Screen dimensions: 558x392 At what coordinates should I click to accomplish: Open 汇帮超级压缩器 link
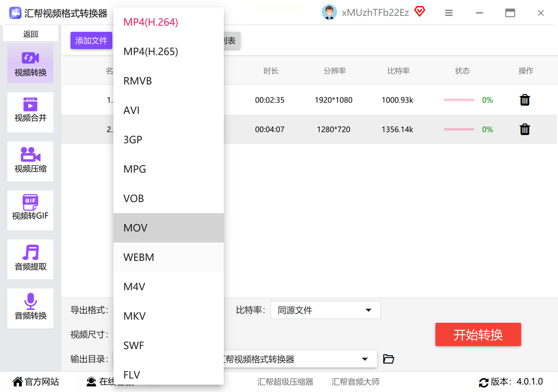pos(285,382)
